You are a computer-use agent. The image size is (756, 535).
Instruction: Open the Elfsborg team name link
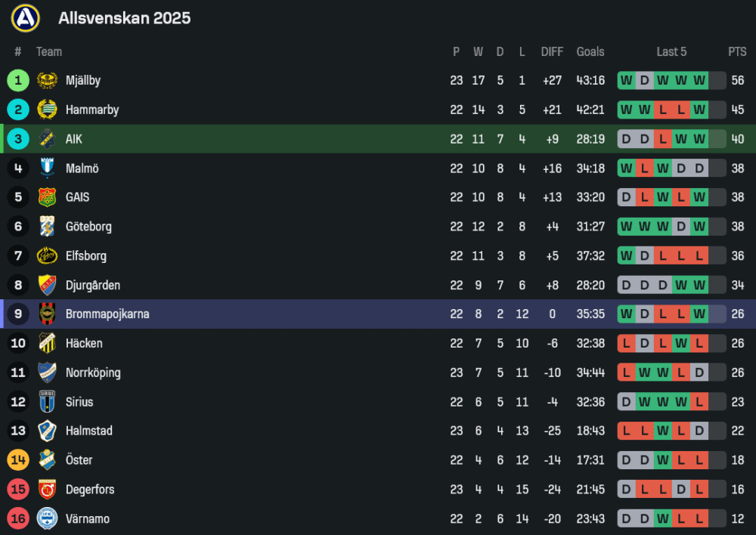[86, 256]
